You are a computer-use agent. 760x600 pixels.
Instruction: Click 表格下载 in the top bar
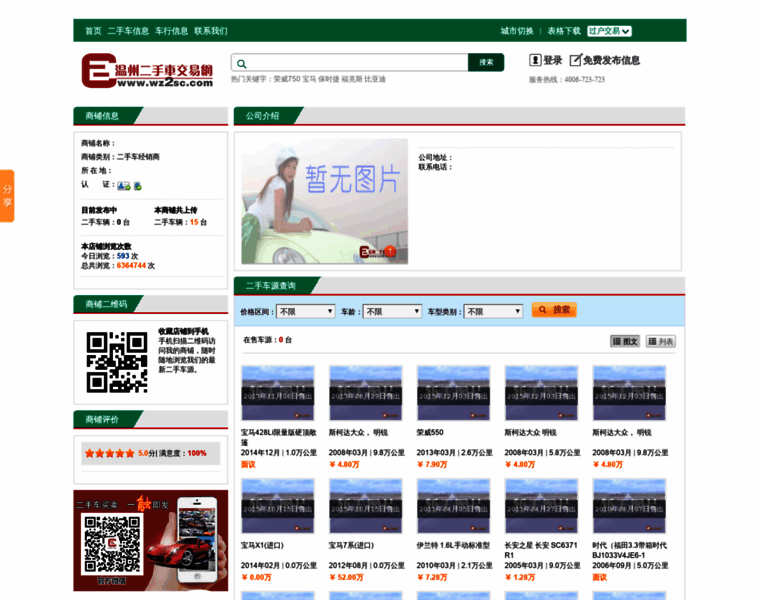(564, 31)
